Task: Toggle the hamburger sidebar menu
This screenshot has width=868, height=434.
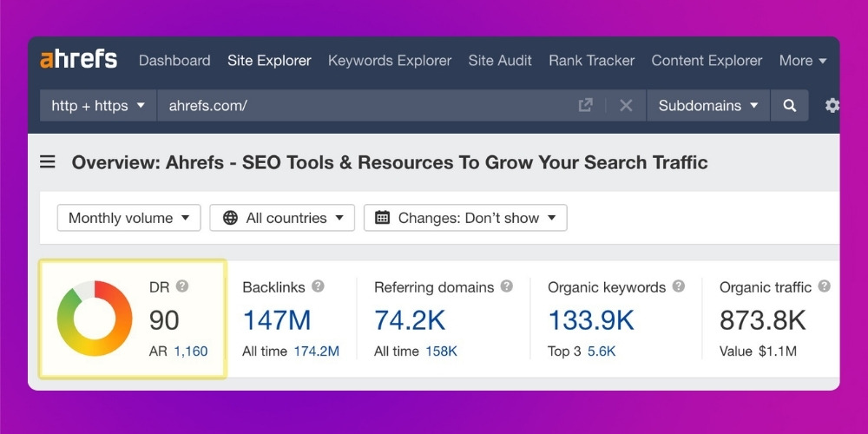Action: tap(48, 162)
